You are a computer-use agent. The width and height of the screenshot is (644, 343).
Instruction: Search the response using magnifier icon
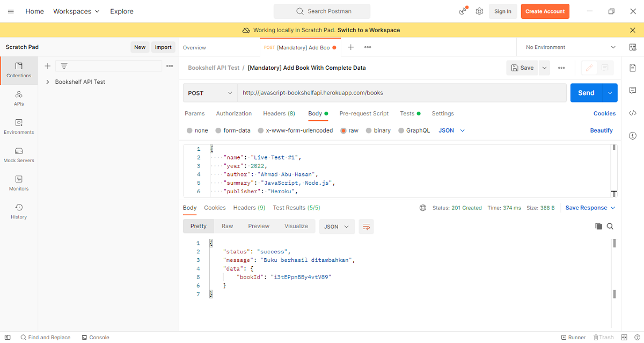point(610,227)
